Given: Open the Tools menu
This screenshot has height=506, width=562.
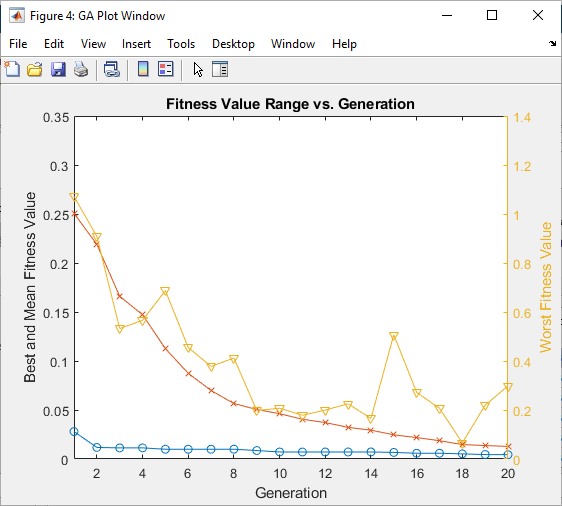Looking at the screenshot, I should pyautogui.click(x=181, y=44).
